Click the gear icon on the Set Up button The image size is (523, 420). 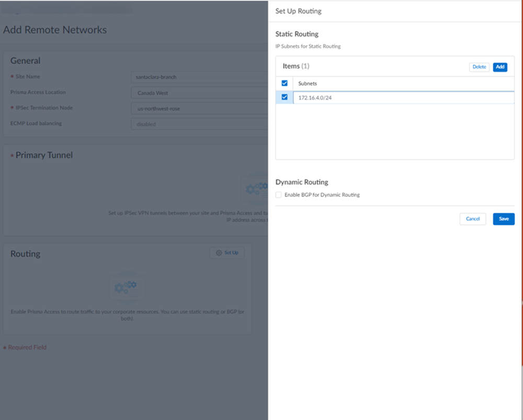219,253
